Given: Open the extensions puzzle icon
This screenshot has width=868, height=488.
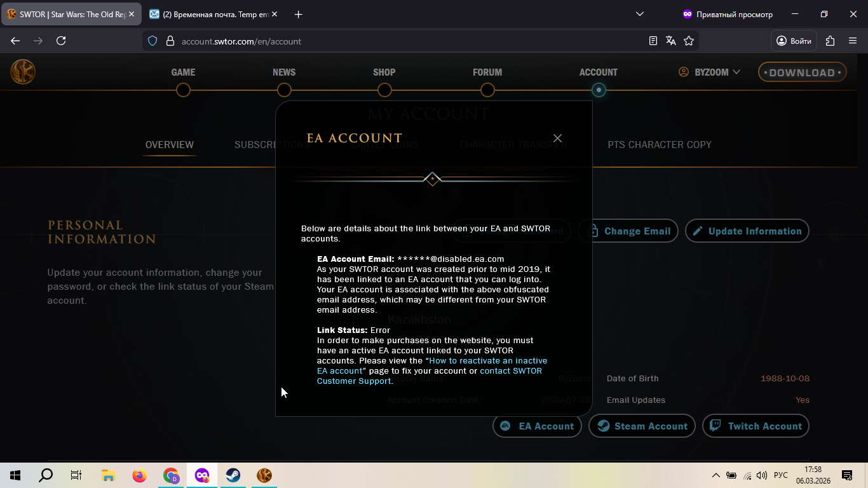Looking at the screenshot, I should (830, 41).
